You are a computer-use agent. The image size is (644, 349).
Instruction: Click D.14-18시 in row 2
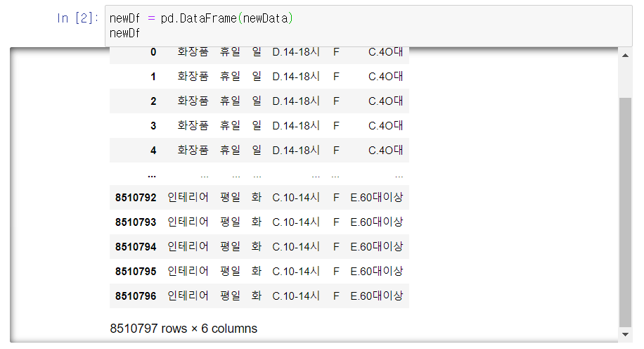[296, 101]
